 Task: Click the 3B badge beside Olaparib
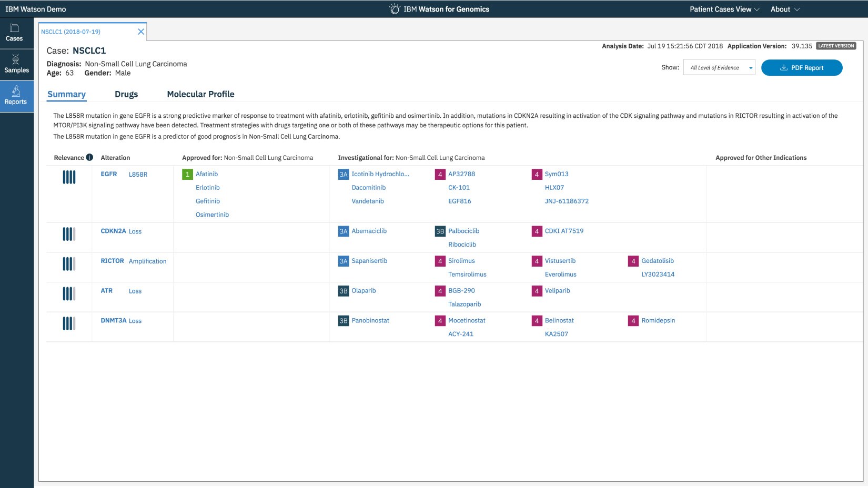[343, 291]
